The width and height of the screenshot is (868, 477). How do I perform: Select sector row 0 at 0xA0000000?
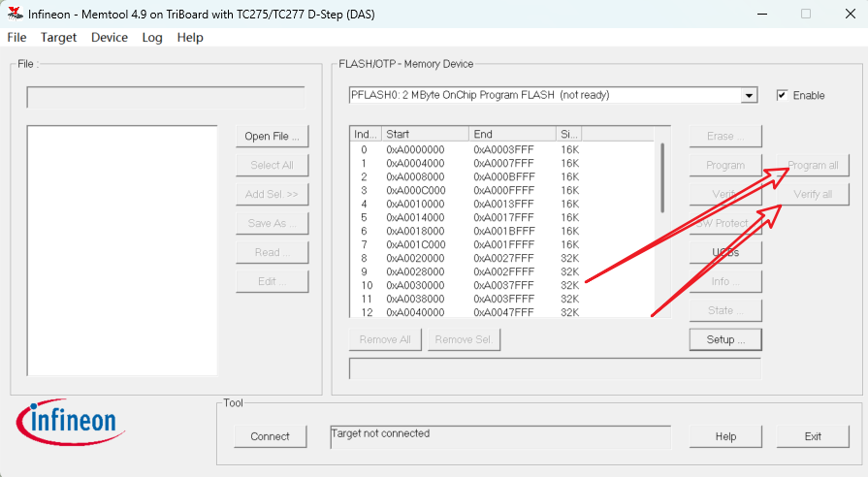(502, 149)
